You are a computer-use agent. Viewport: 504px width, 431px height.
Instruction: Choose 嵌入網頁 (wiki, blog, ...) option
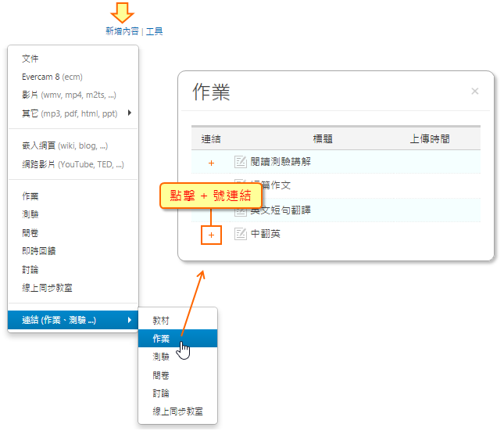point(65,145)
